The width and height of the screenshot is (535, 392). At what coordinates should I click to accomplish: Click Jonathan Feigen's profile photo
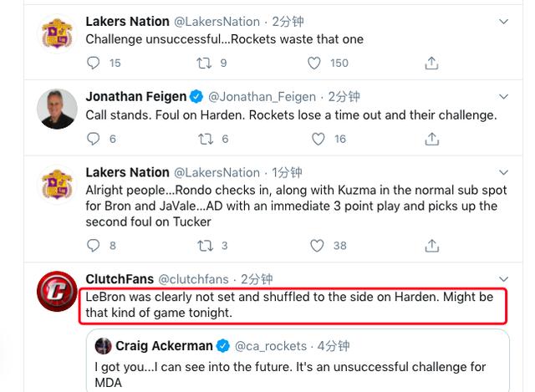pyautogui.click(x=59, y=108)
